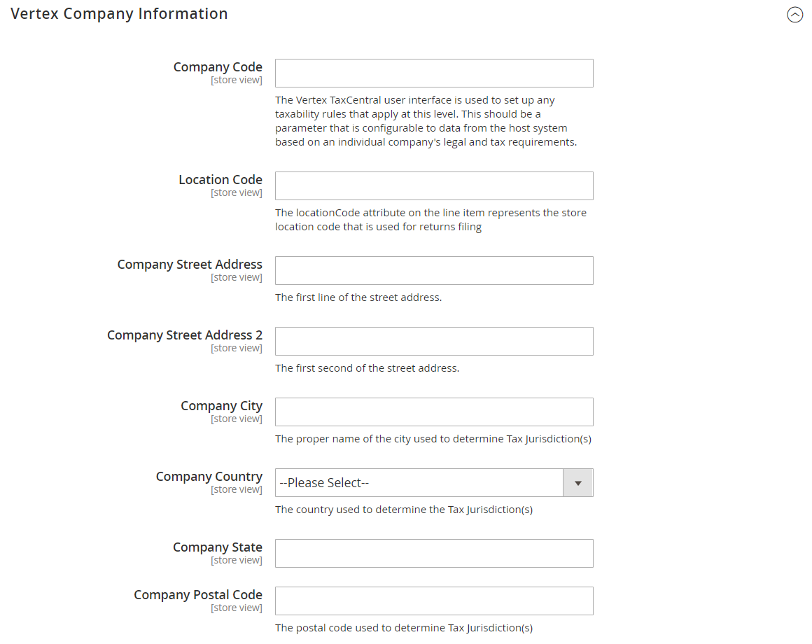The width and height of the screenshot is (812, 644).
Task: Click the Company State label
Action: click(x=218, y=547)
